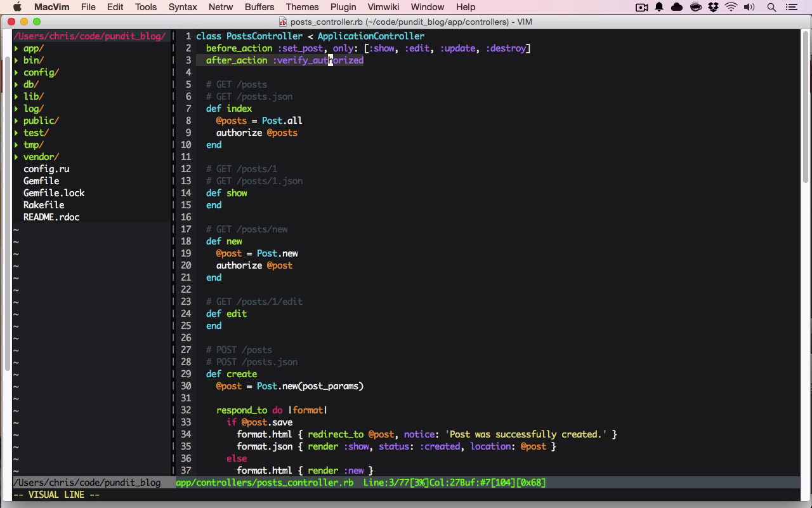Select Gemfile.lock in file tree

[54, 193]
